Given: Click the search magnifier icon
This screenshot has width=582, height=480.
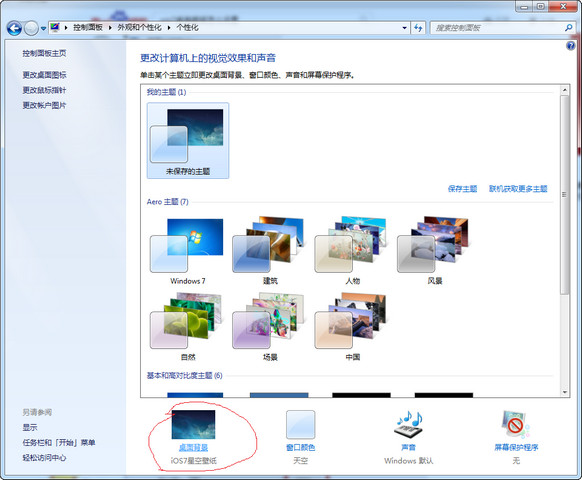Looking at the screenshot, I should pyautogui.click(x=568, y=28).
